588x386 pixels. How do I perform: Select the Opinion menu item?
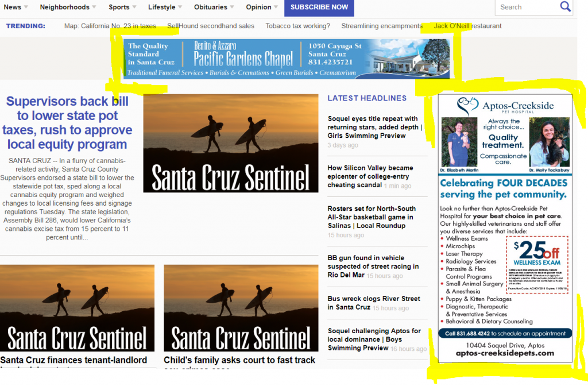click(x=258, y=7)
